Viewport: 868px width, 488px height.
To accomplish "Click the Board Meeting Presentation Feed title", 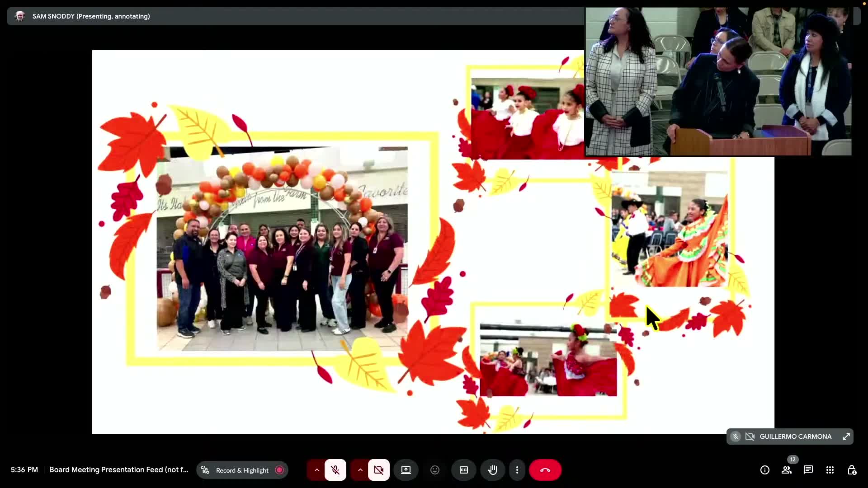I will (x=118, y=470).
